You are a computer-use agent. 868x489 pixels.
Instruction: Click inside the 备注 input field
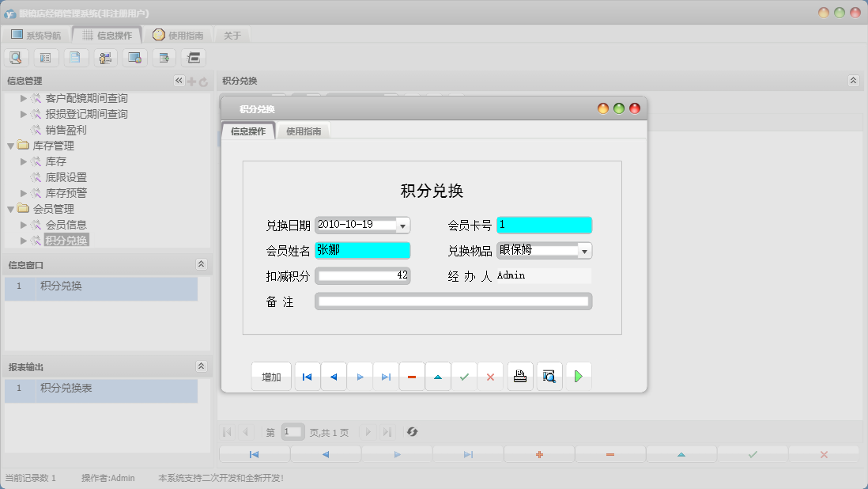click(452, 301)
